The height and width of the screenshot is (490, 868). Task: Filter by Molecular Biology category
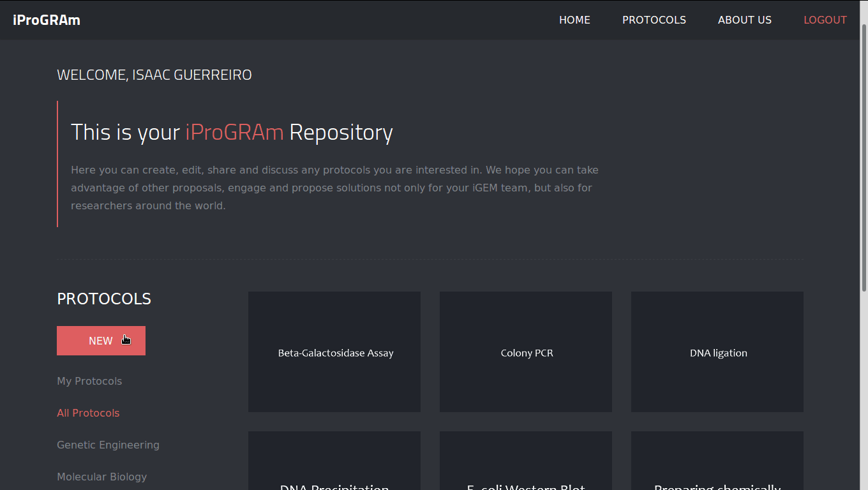(101, 477)
